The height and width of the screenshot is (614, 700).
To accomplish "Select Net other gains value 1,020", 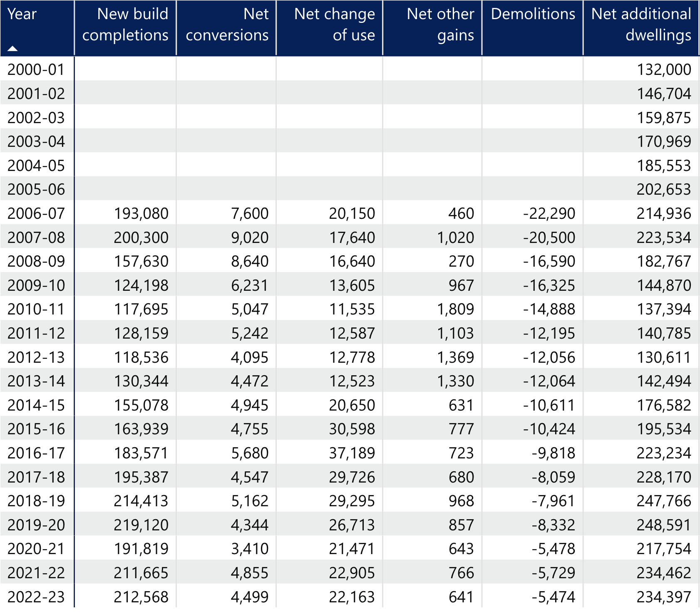I will 455,238.
